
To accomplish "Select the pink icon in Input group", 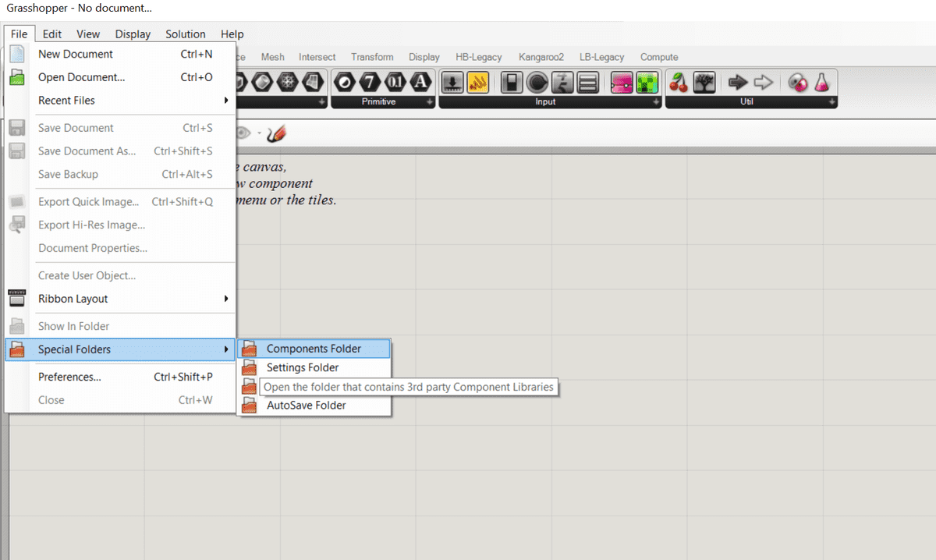I will coord(622,83).
